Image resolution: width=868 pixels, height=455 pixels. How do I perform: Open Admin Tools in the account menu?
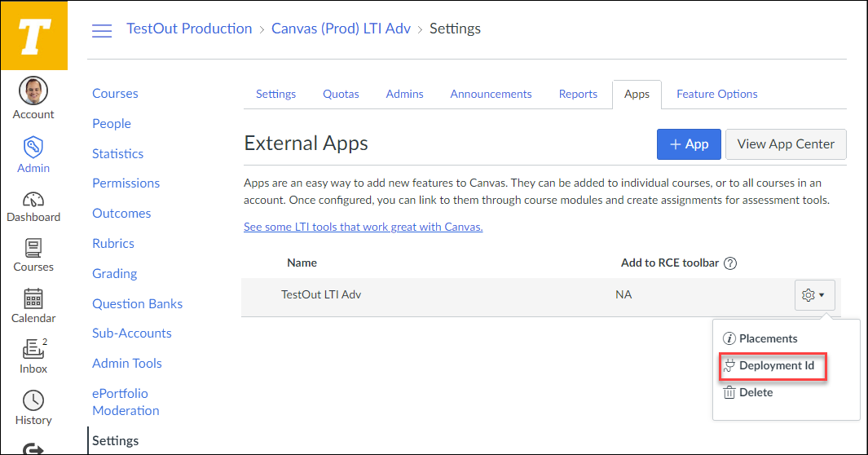coord(127,363)
